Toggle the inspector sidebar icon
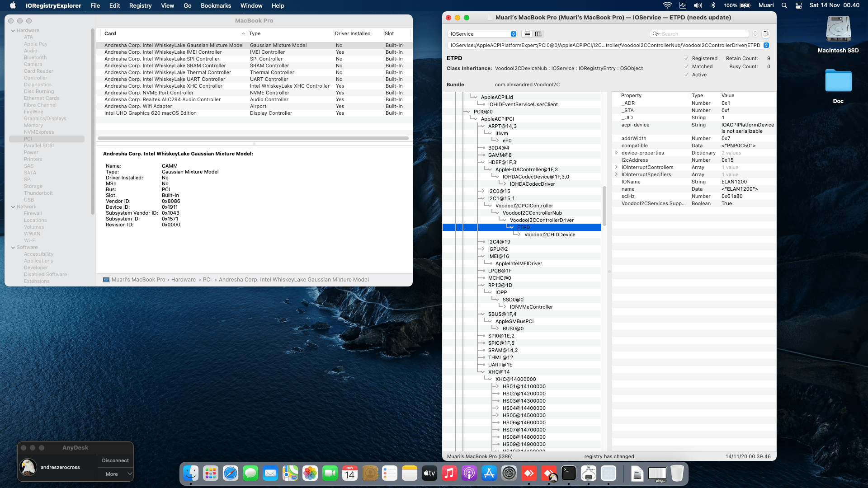 pos(766,34)
